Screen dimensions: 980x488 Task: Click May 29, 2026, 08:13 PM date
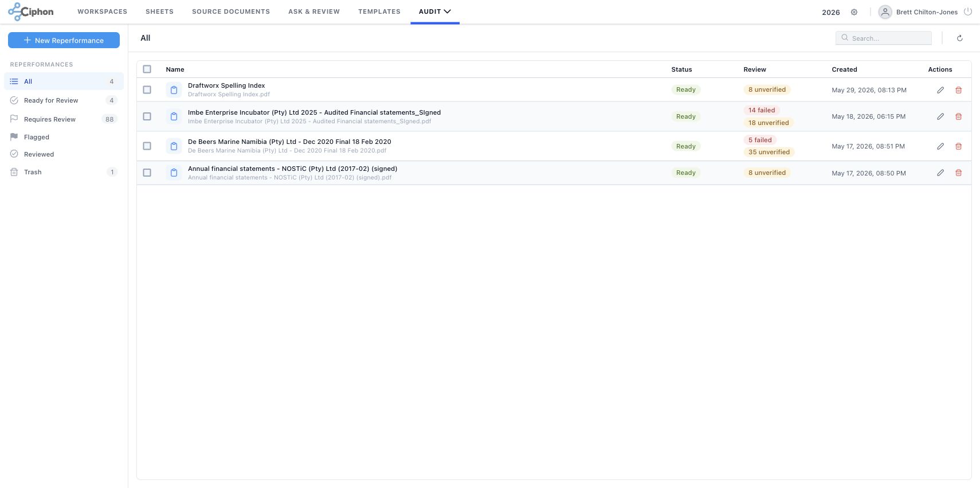(x=869, y=90)
